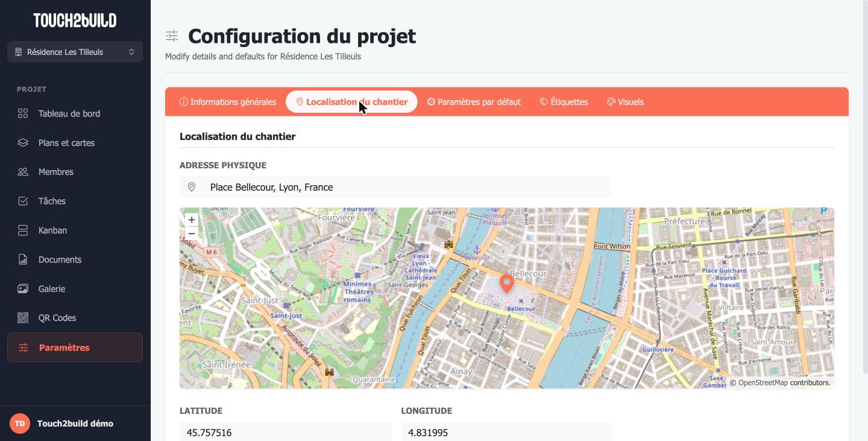Image resolution: width=868 pixels, height=441 pixels.
Task: Open the Informations générales tab
Action: [228, 102]
